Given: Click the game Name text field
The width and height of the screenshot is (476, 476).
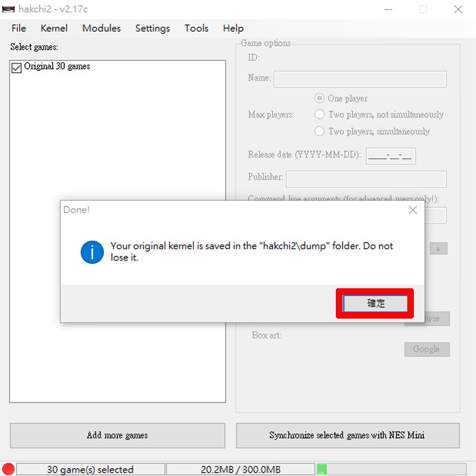Looking at the screenshot, I should pyautogui.click(x=360, y=79).
